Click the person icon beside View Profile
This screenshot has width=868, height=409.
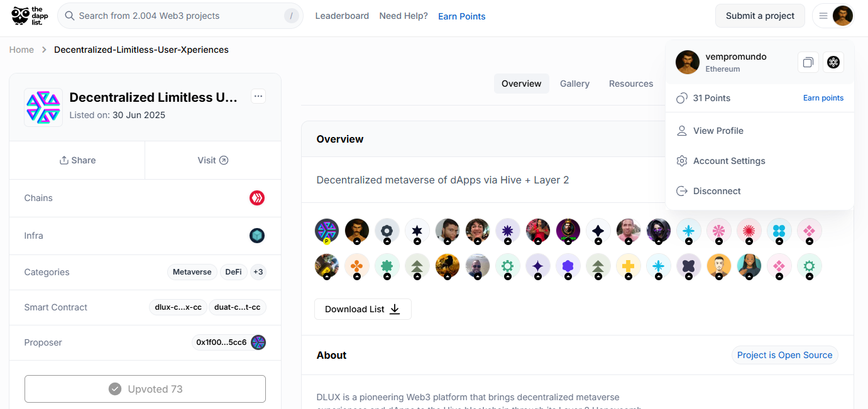point(682,131)
